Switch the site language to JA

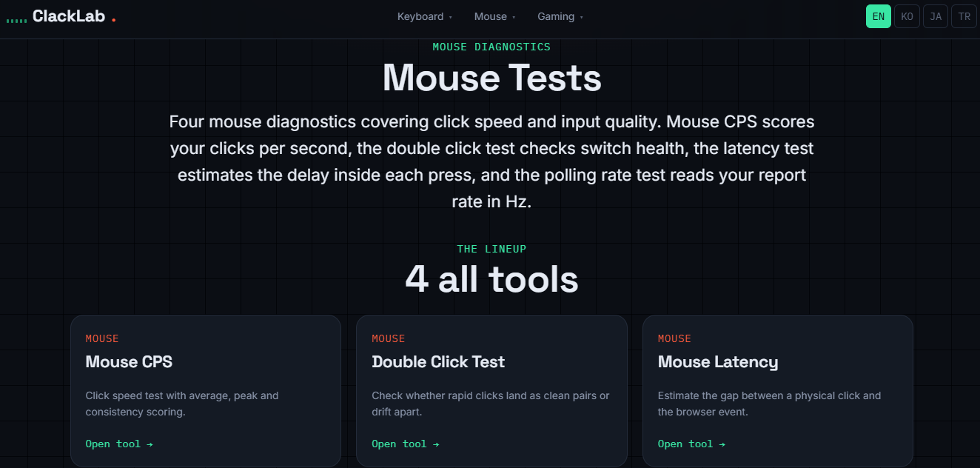pyautogui.click(x=936, y=16)
